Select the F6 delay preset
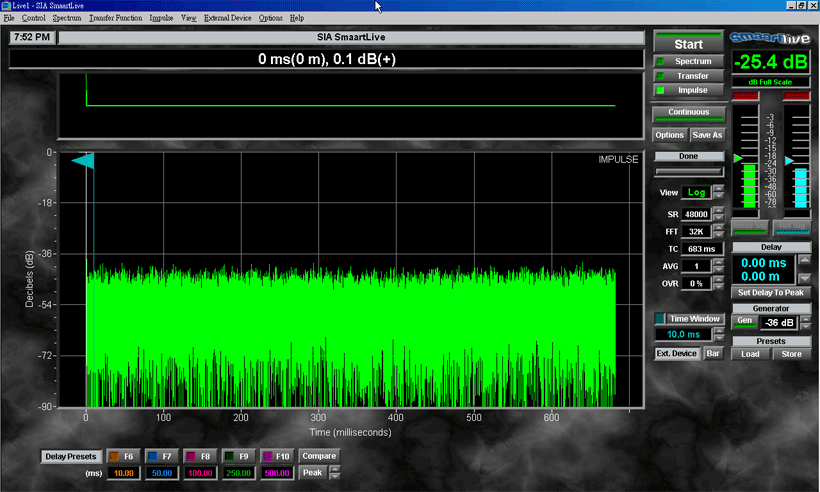This screenshot has height=492, width=820. click(123, 456)
